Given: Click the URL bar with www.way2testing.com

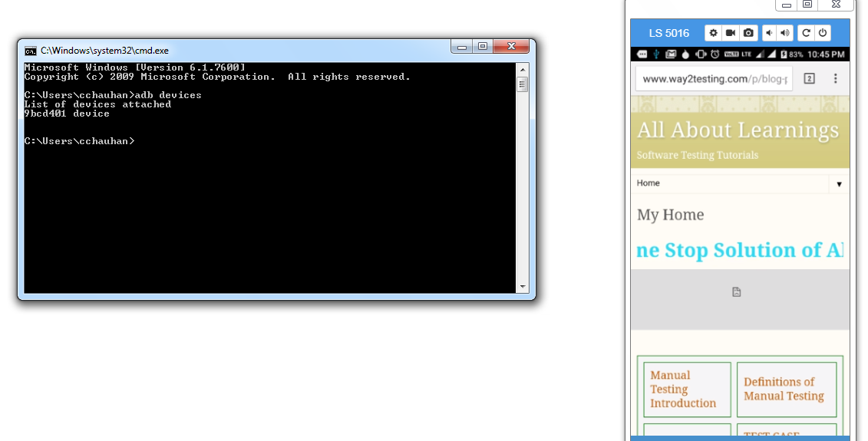Looking at the screenshot, I should click(715, 78).
